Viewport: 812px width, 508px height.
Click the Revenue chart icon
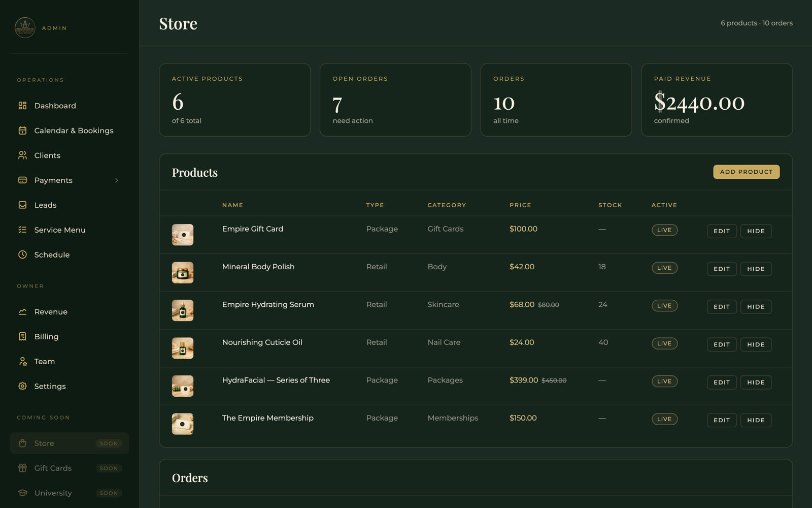tap(22, 312)
